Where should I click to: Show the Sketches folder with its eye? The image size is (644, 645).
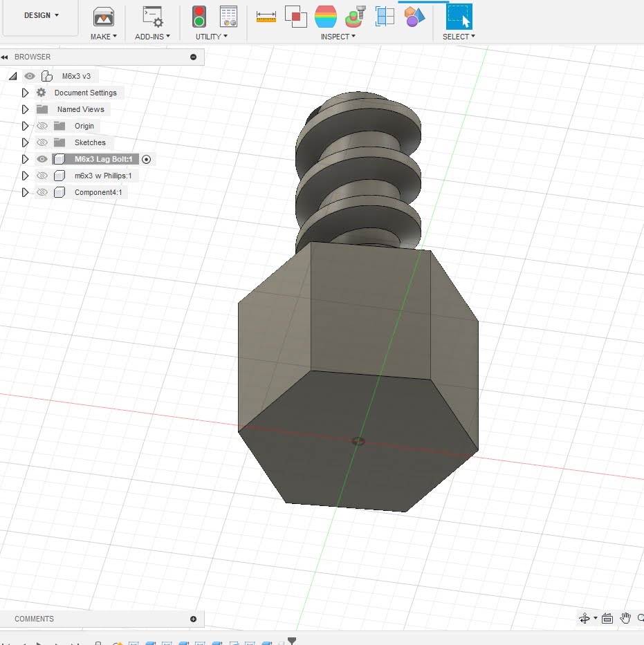[42, 142]
